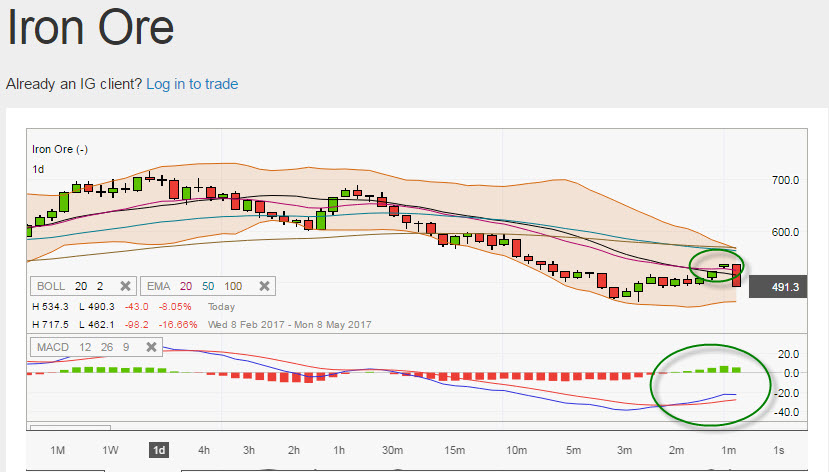Image resolution: width=829 pixels, height=472 pixels.
Task: Choose the 5m interval
Action: tap(573, 450)
